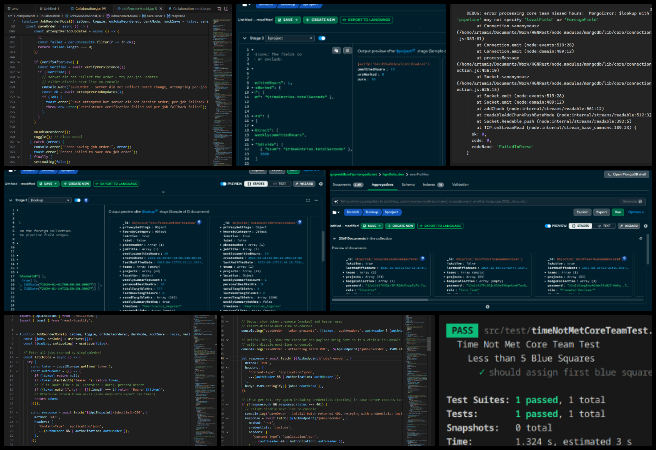Collapse $lookup stage using its header chevron
The image size is (656, 450).
(x=11, y=200)
